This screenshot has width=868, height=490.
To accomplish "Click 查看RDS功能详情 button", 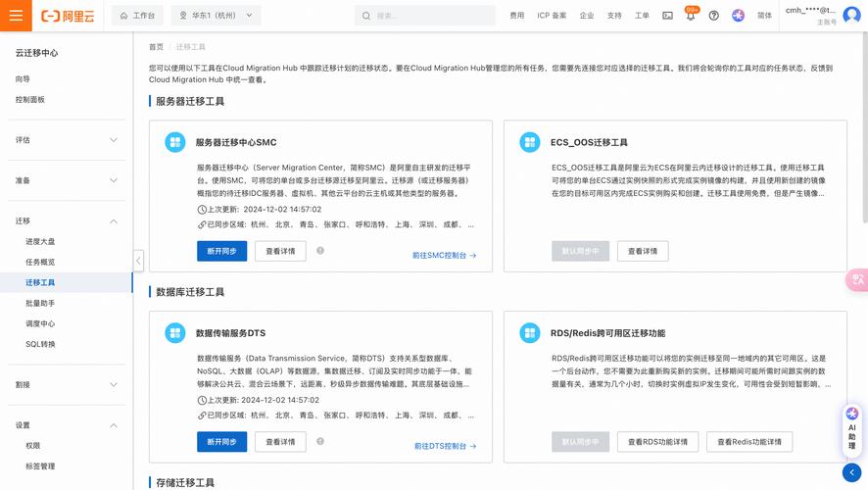I will pyautogui.click(x=657, y=442).
